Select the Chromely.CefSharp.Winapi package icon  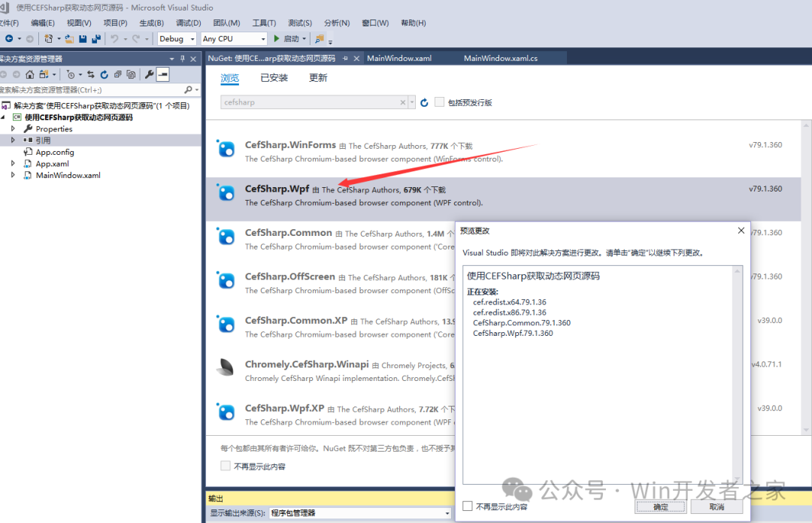point(226,368)
